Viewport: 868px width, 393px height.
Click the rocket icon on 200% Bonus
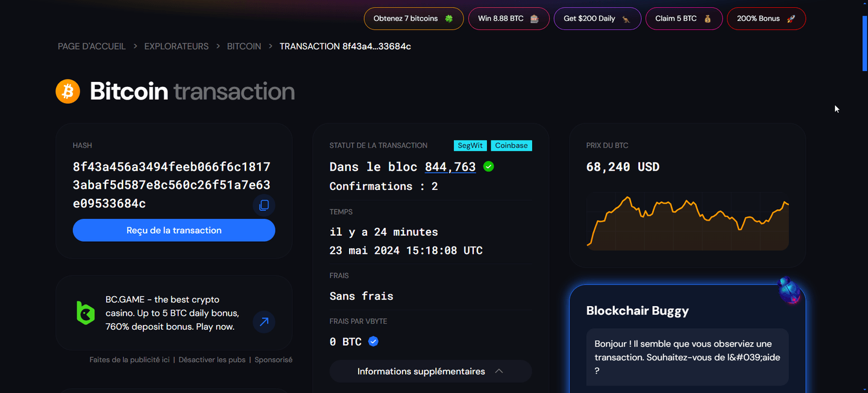click(x=790, y=19)
